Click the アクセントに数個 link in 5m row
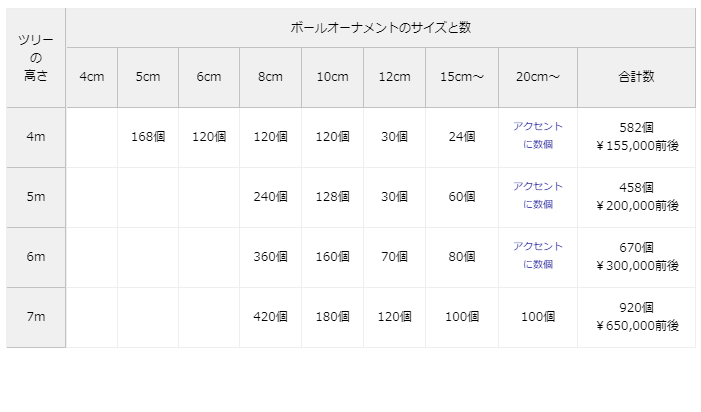Image resolution: width=701 pixels, height=412 pixels. (537, 196)
